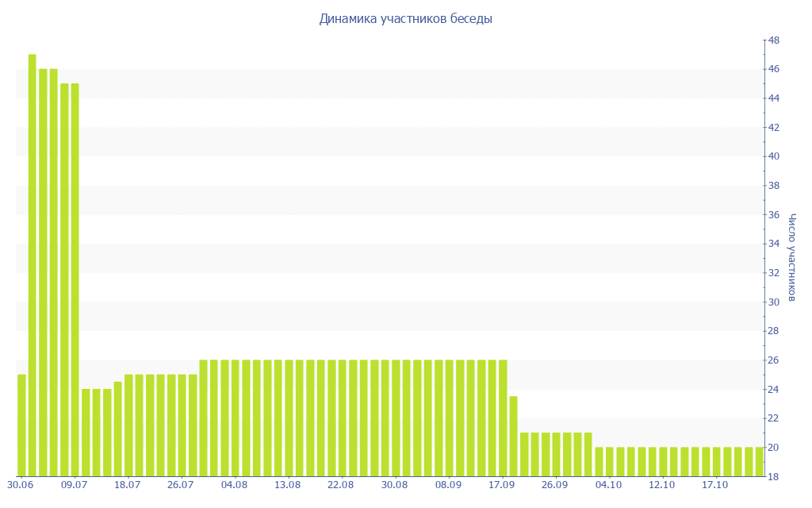Click the bar above the 22.08 date label

pos(342,418)
